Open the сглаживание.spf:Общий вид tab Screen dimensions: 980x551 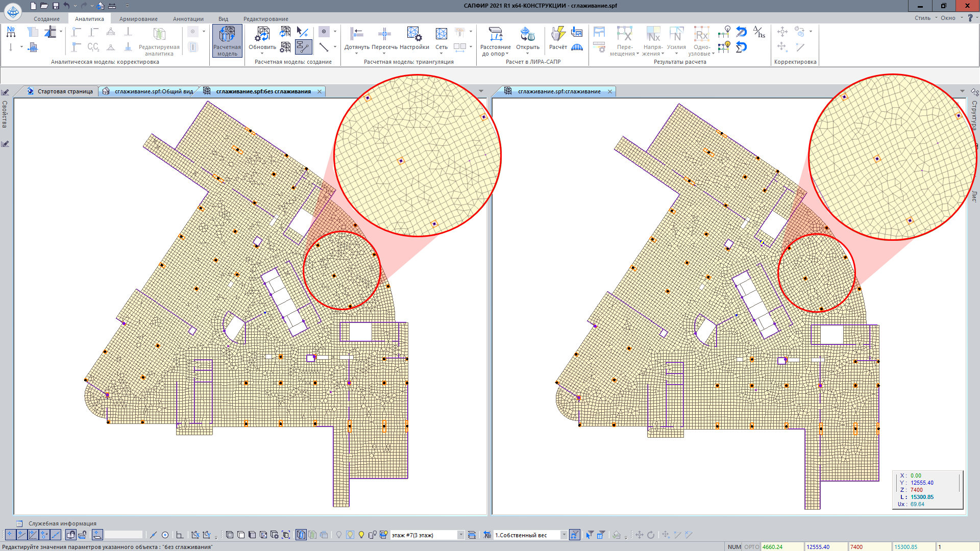tap(153, 91)
